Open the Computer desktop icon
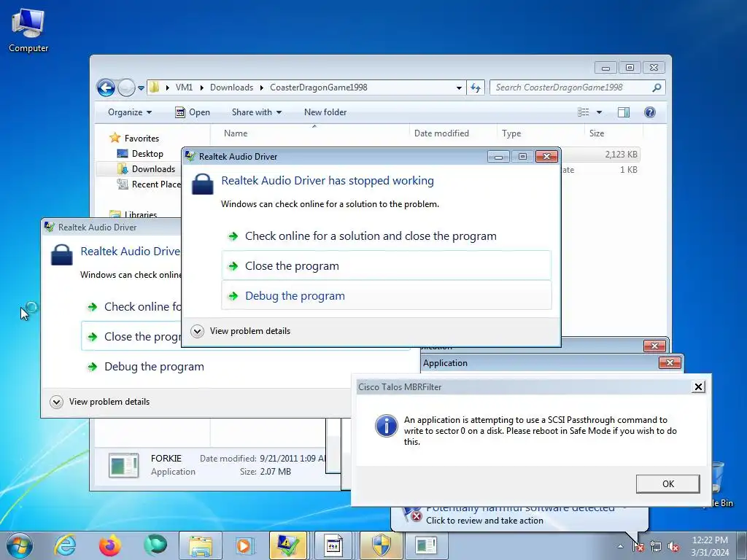 [28, 31]
